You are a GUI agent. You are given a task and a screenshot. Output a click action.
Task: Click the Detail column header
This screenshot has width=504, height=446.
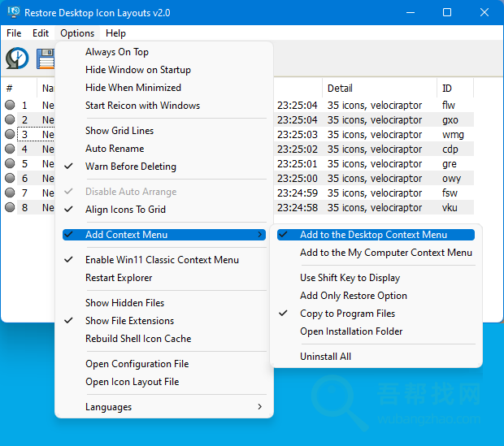pyautogui.click(x=340, y=88)
